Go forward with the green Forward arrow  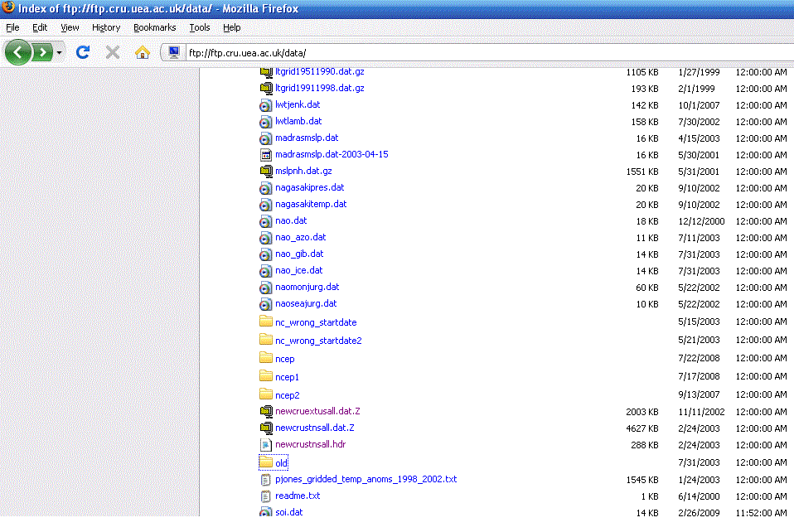click(x=42, y=52)
